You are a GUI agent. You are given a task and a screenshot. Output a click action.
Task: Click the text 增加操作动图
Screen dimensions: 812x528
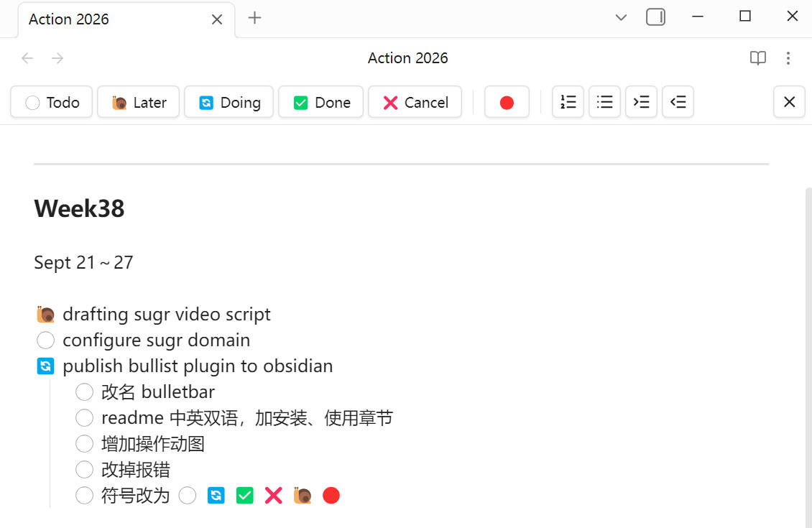tap(153, 444)
